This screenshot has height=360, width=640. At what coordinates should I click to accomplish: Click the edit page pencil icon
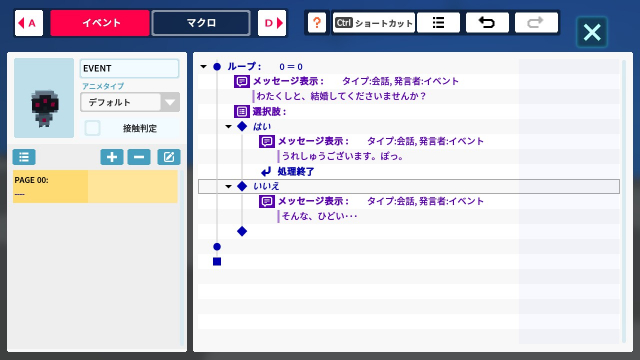pos(169,157)
